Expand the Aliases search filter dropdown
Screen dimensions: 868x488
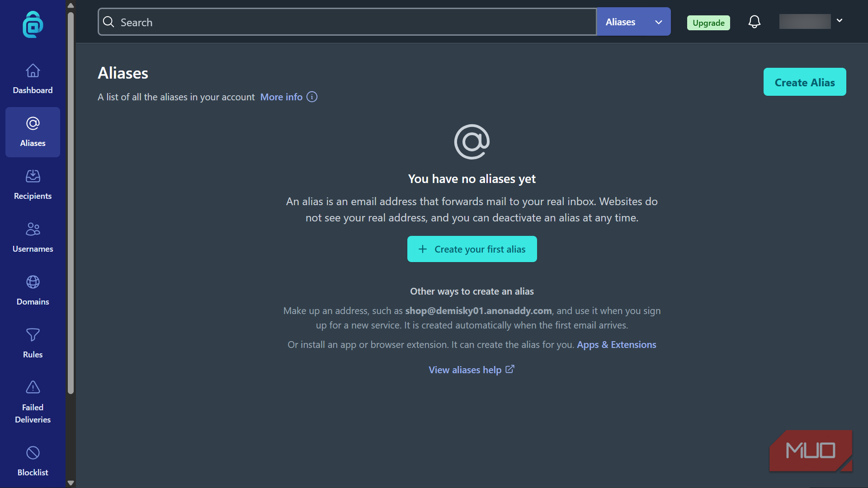(634, 22)
